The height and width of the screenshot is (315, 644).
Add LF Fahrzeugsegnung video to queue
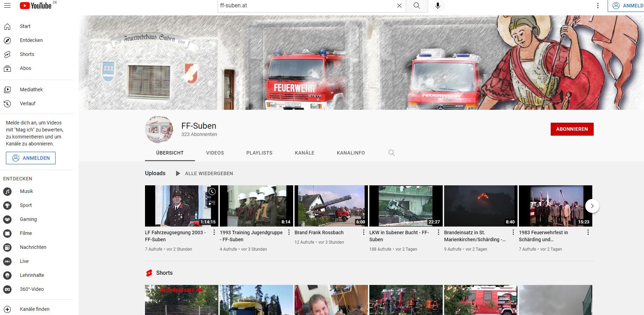(212, 202)
